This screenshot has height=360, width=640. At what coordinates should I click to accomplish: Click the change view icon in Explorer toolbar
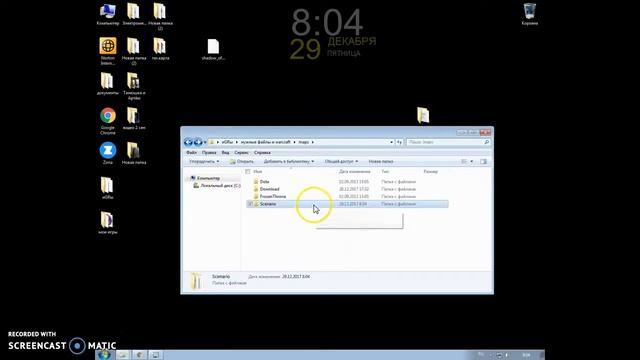coord(464,162)
